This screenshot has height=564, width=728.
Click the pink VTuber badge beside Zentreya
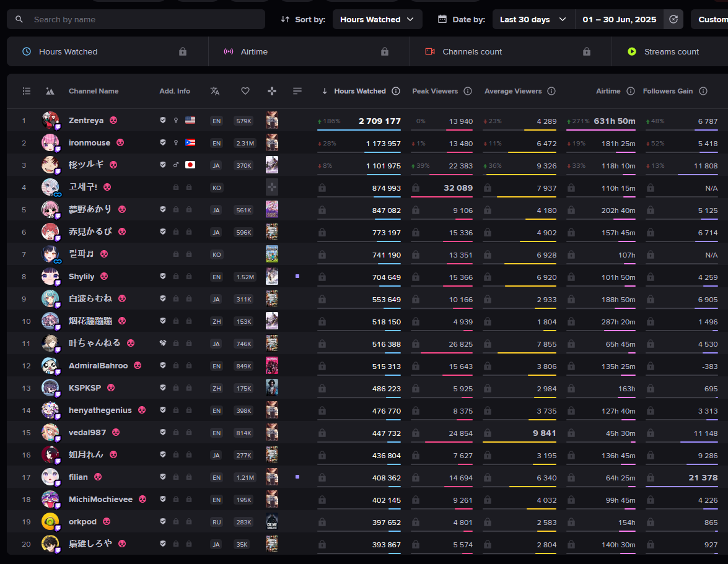pyautogui.click(x=113, y=121)
